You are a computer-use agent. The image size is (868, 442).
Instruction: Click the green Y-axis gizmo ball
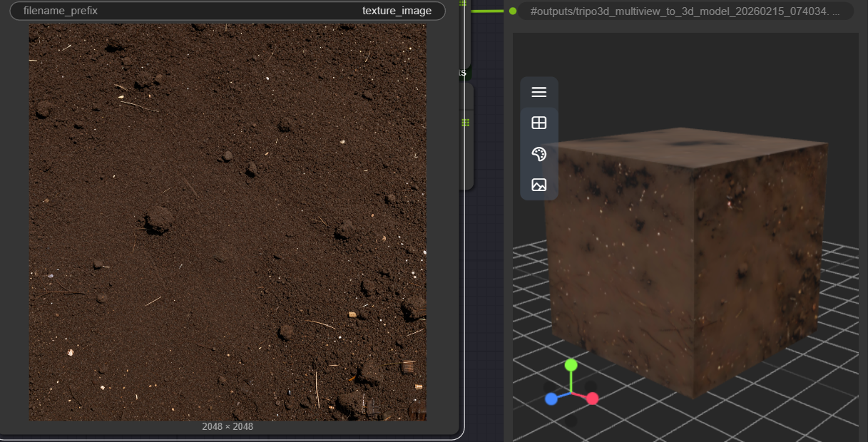click(x=571, y=365)
